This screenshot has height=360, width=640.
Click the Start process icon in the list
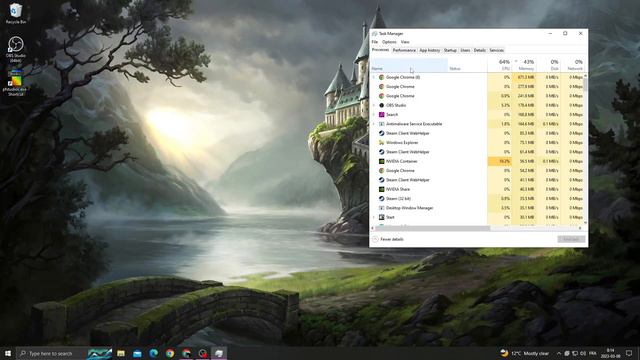[381, 217]
